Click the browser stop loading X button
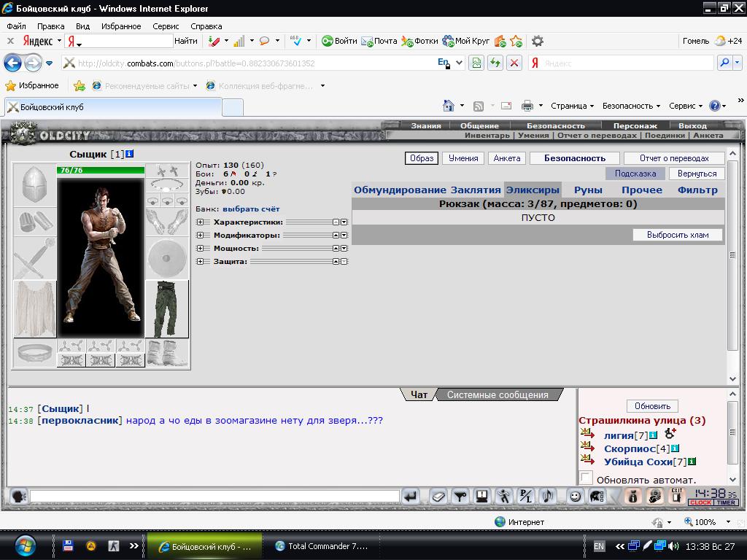Image resolution: width=747 pixels, height=560 pixels. point(514,63)
